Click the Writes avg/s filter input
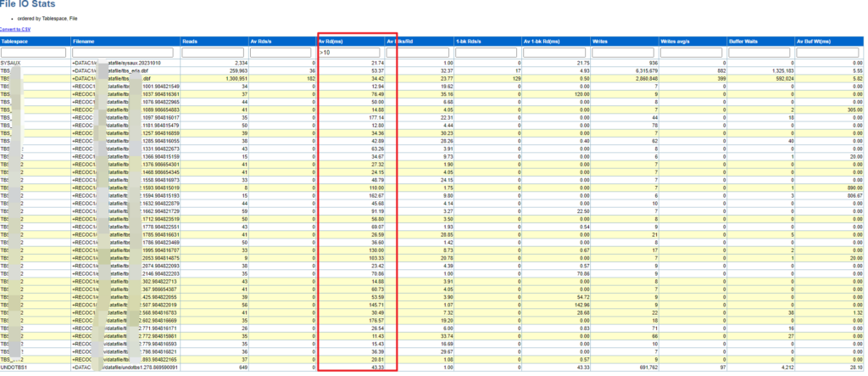The width and height of the screenshot is (868, 376). 691,52
